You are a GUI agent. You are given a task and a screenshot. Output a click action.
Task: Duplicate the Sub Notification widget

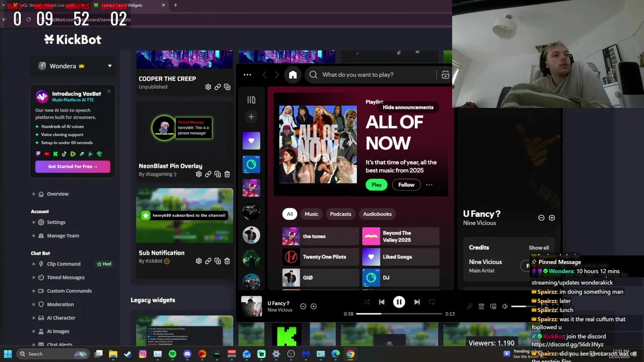pos(217,261)
